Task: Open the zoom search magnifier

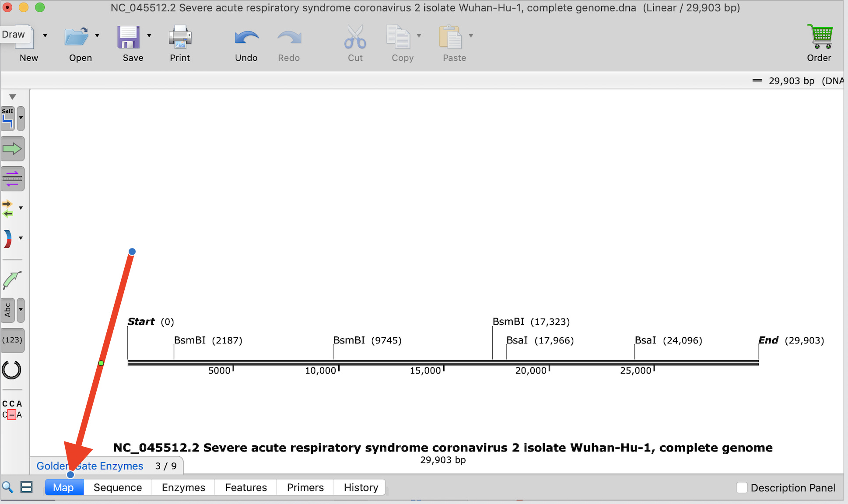Action: 7,487
